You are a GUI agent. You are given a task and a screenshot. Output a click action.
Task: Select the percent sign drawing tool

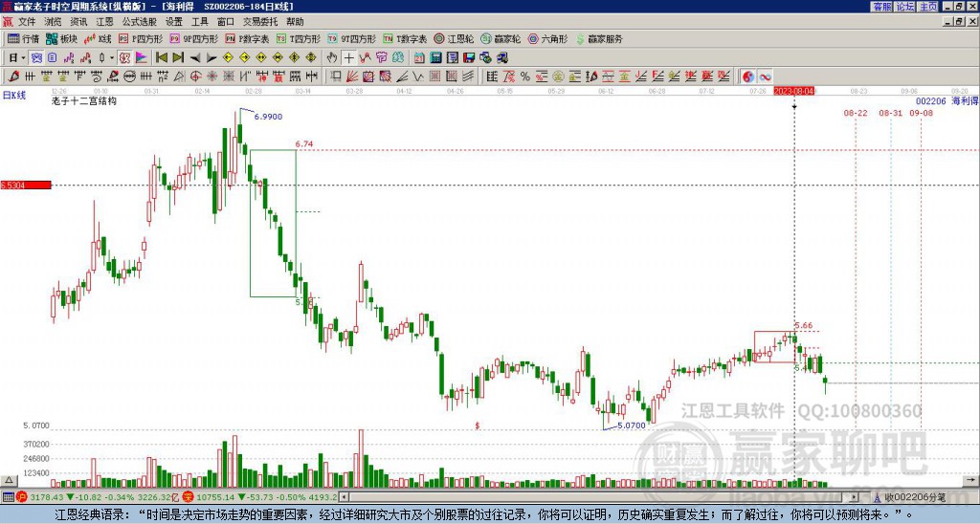[525, 76]
